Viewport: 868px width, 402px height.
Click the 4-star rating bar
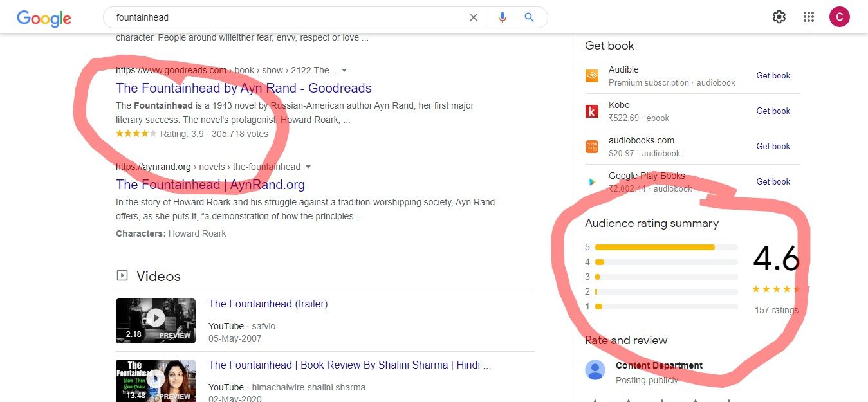(666, 262)
